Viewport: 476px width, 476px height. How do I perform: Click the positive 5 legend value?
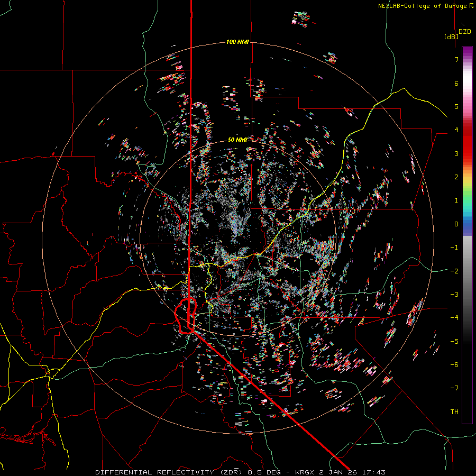pos(456,106)
